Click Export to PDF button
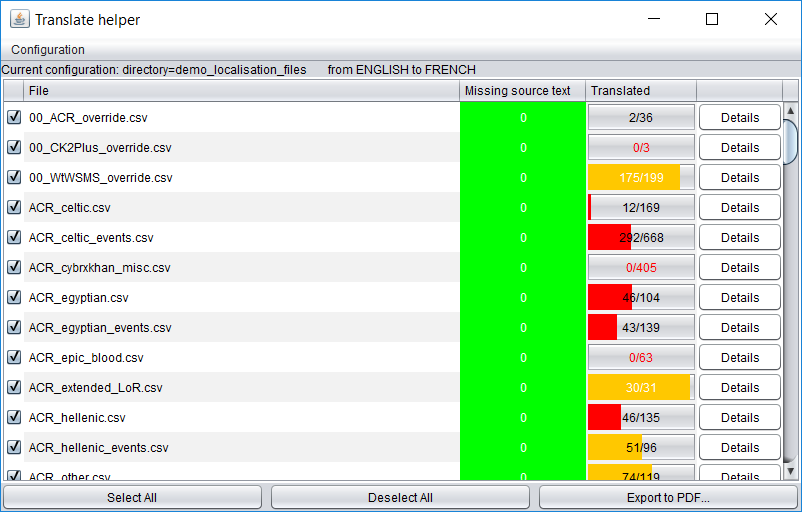The height and width of the screenshot is (512, 802). (x=668, y=497)
